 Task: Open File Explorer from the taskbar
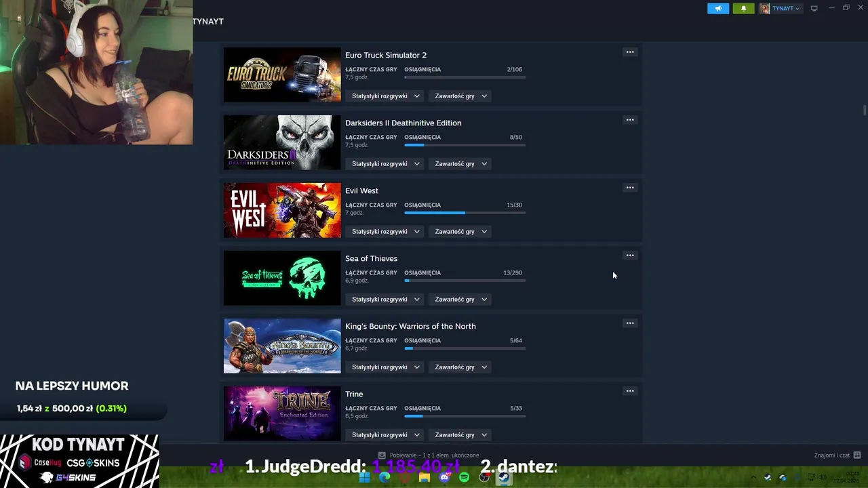(x=425, y=477)
